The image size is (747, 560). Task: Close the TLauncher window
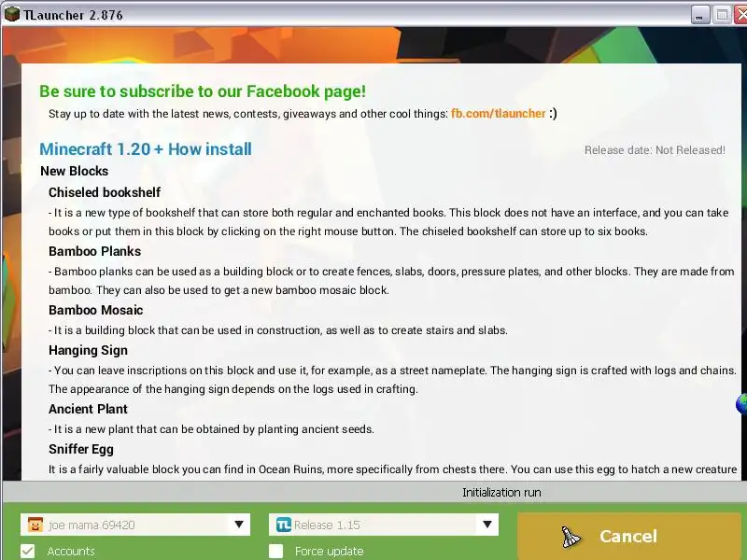(740, 15)
